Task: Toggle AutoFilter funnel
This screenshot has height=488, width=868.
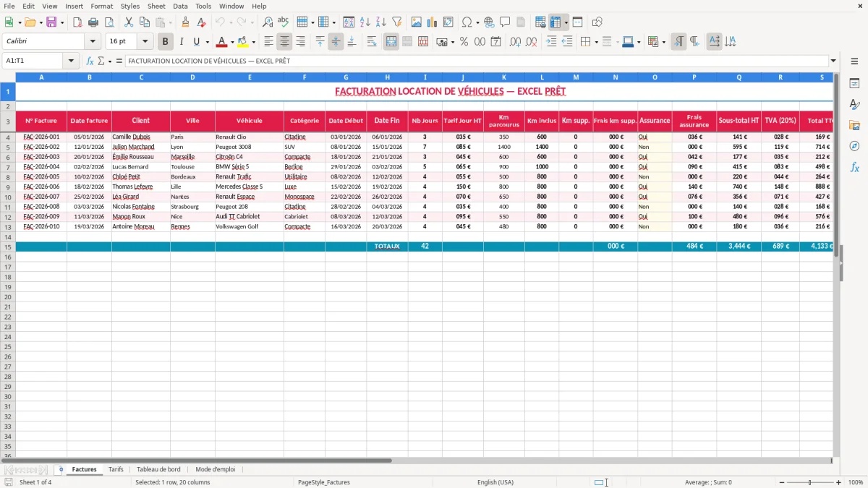Action: (396, 22)
